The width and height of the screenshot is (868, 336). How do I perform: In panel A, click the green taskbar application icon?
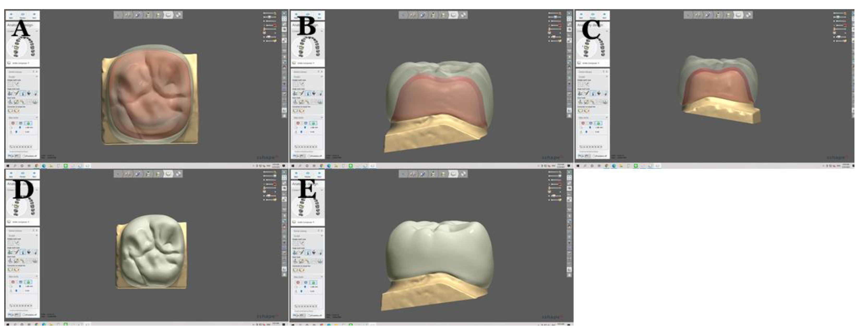tap(65, 166)
